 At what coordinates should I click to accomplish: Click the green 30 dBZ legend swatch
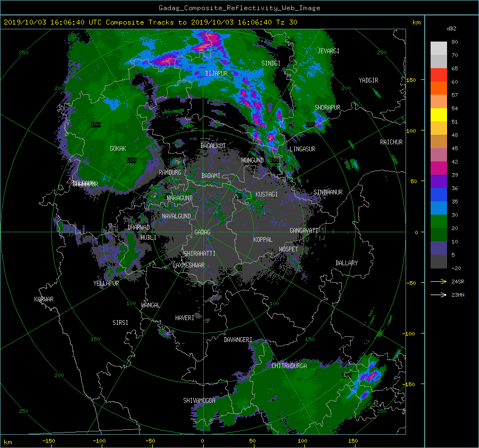[x=439, y=221]
